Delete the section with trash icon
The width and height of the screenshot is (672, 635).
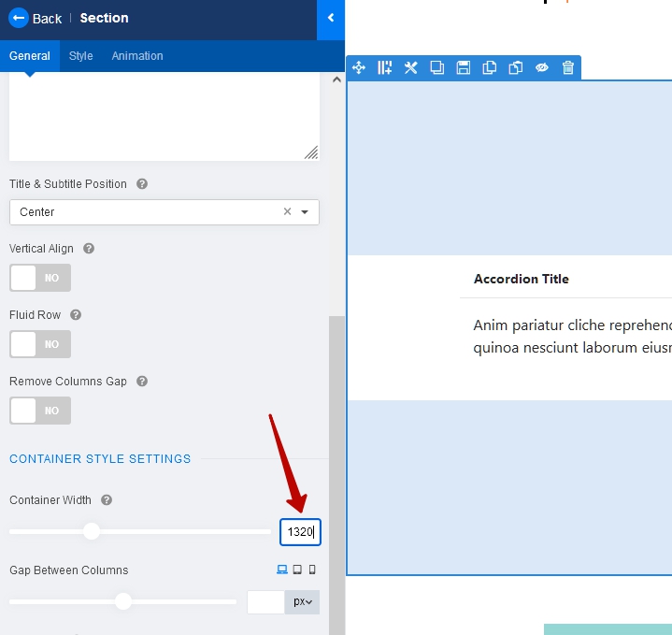click(x=568, y=67)
